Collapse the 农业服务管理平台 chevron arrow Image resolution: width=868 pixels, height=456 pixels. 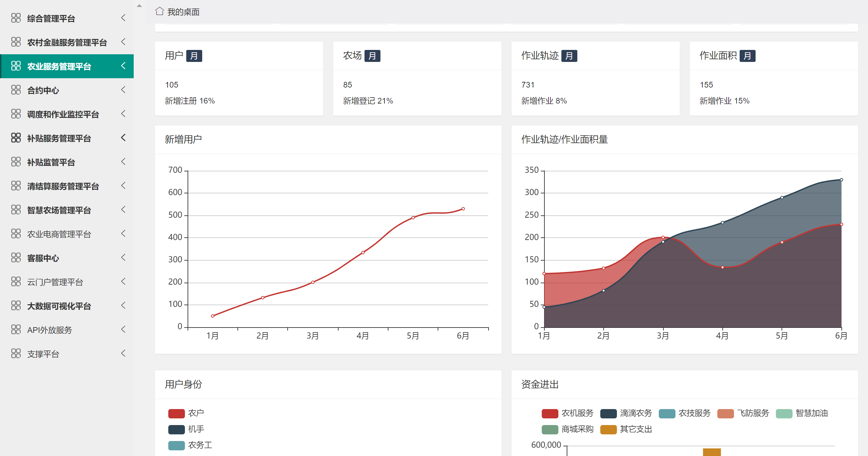[x=123, y=66]
